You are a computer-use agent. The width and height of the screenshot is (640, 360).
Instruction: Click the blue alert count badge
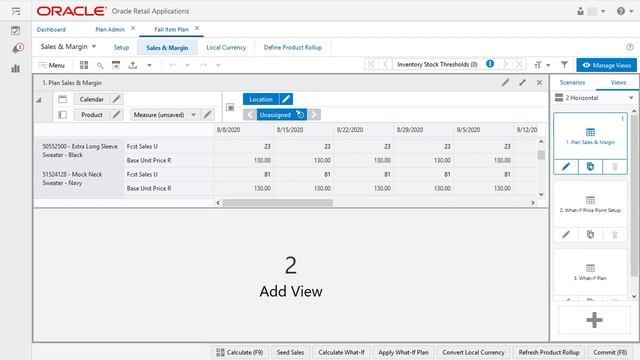point(490,64)
